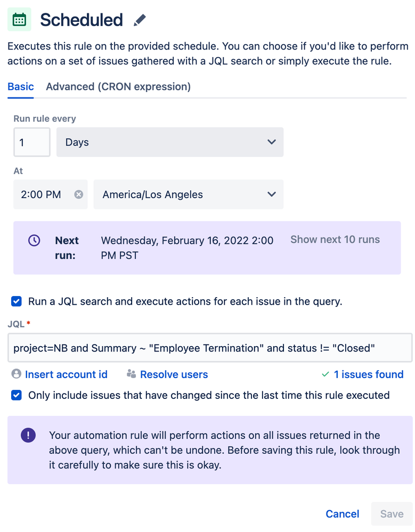Click the clock icon beside Next run
The height and width of the screenshot is (532, 415).
[34, 240]
